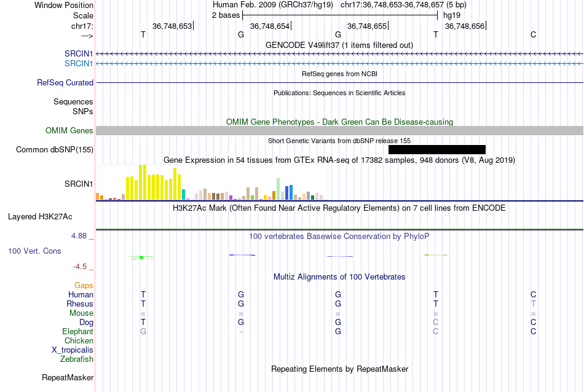
Task: Click the Sequences track label
Action: click(73, 101)
